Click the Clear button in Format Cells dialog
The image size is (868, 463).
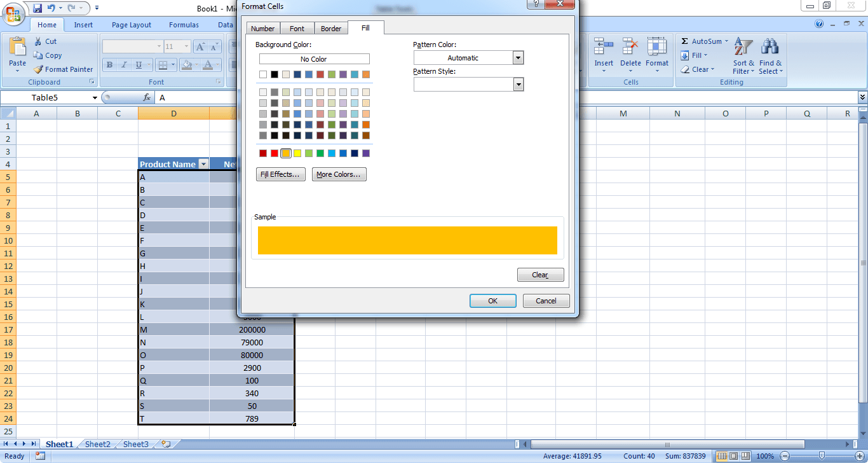click(x=541, y=275)
